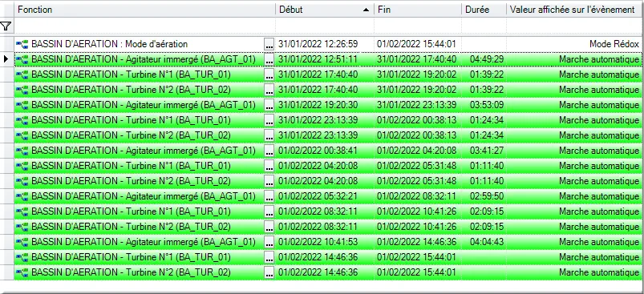Click ellipsis for Agitateur started 12:51:11
Screen dimensions: 644x294
[x=269, y=60]
